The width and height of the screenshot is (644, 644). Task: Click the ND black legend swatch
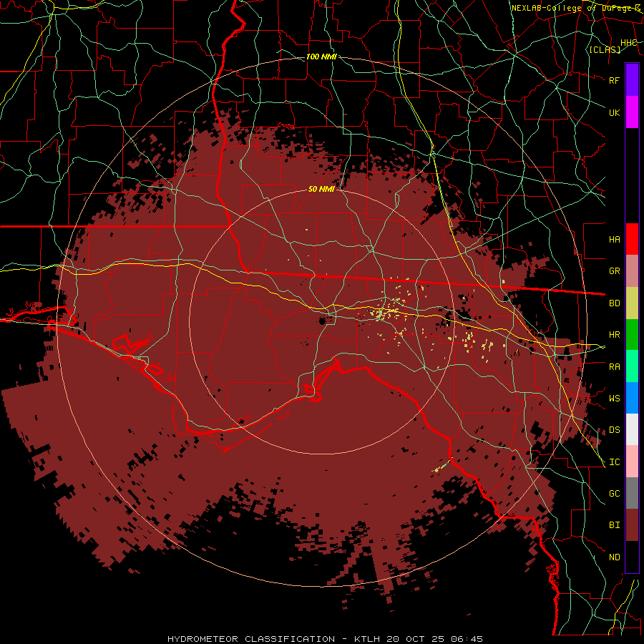(632, 557)
